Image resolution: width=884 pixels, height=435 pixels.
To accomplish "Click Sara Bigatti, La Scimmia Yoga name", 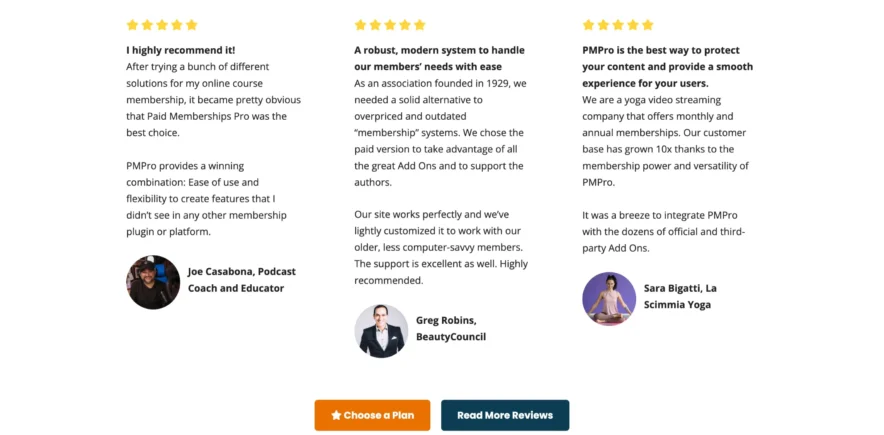I will click(680, 295).
